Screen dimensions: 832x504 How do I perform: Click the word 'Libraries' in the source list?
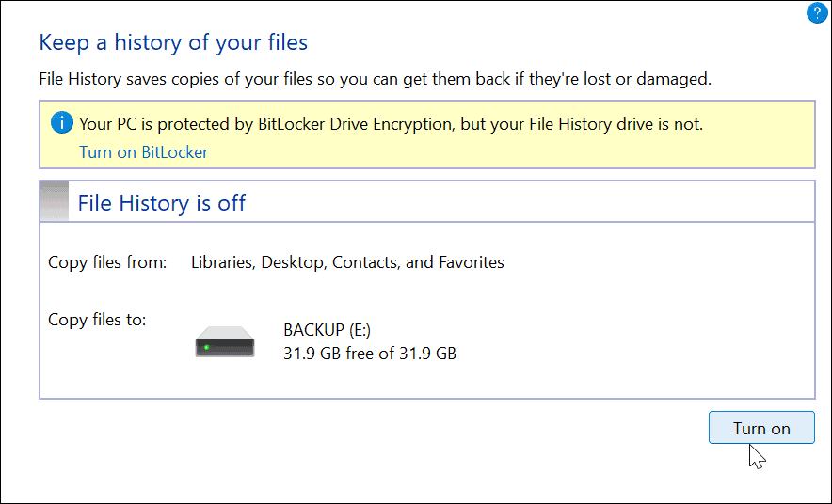pos(221,262)
